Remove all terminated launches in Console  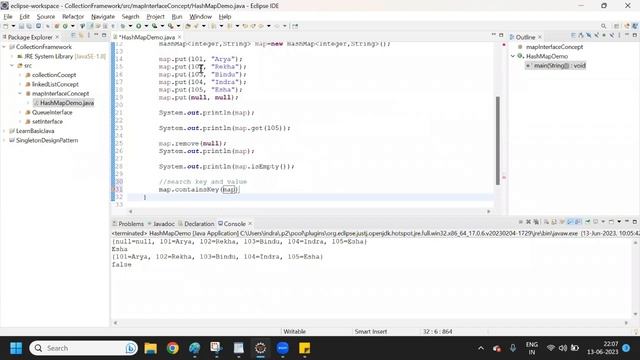[x=536, y=222]
